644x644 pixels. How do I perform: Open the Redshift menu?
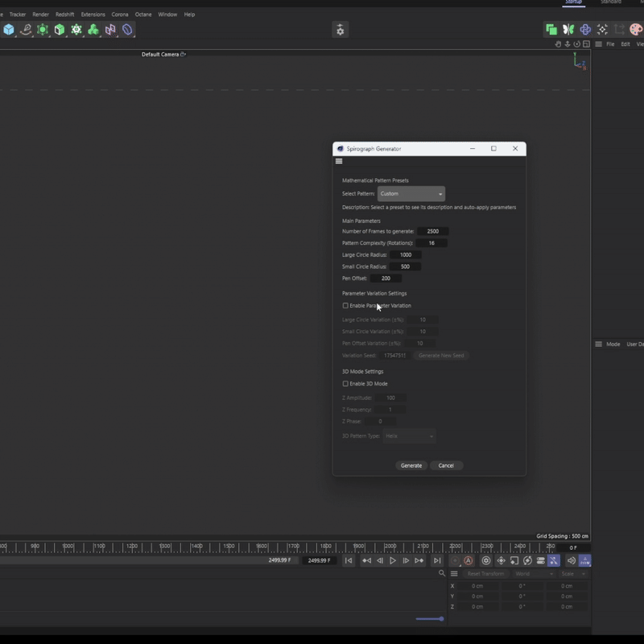click(x=65, y=14)
